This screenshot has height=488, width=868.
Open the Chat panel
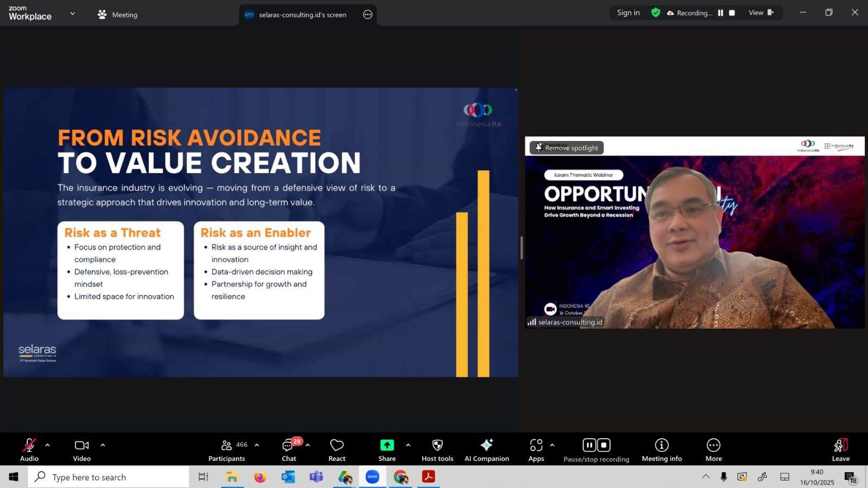point(289,450)
